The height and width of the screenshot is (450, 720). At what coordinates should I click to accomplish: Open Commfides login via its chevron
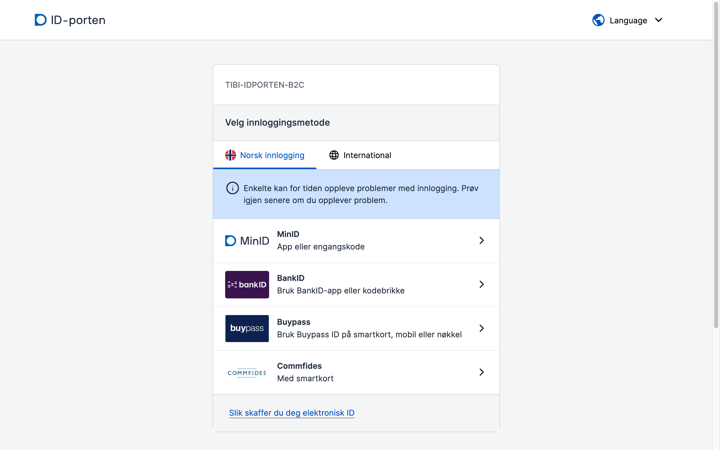coord(481,372)
